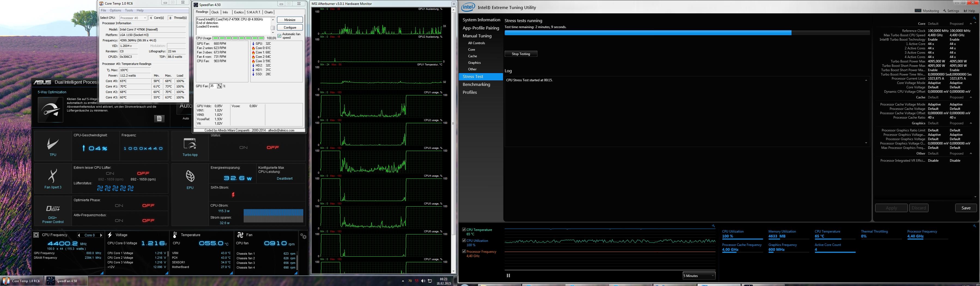
Task: Switch Aktiv-Frequenzmodus to OFF
Action: click(148, 221)
